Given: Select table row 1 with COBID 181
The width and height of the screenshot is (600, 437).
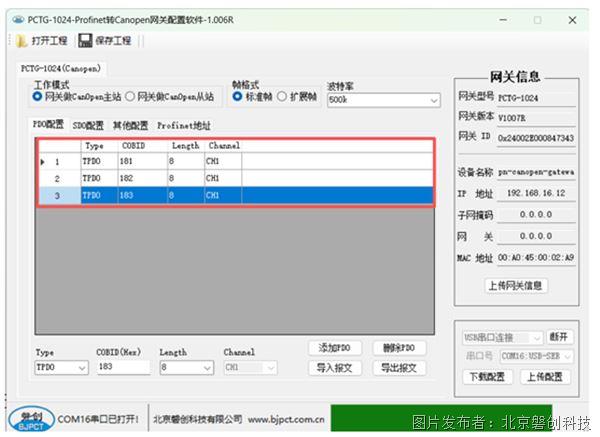Looking at the screenshot, I should (236, 161).
